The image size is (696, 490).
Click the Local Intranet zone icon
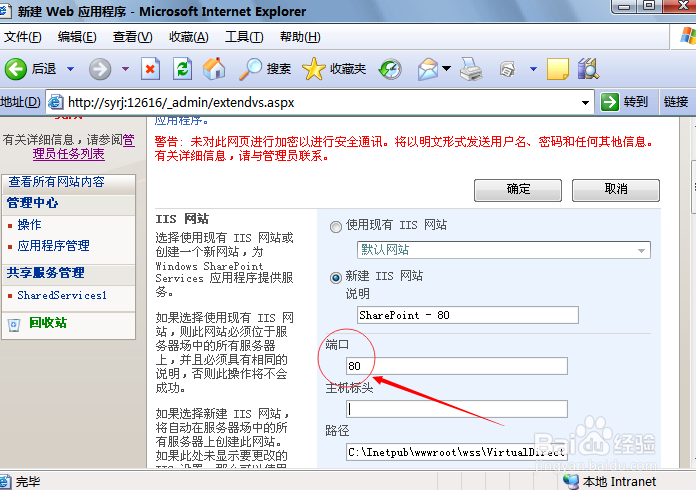click(x=571, y=481)
